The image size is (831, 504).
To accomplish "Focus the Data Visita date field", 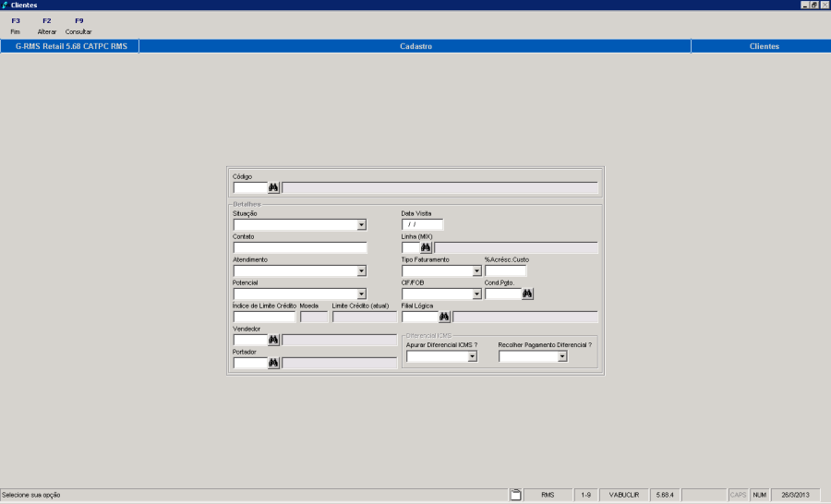I will point(422,224).
